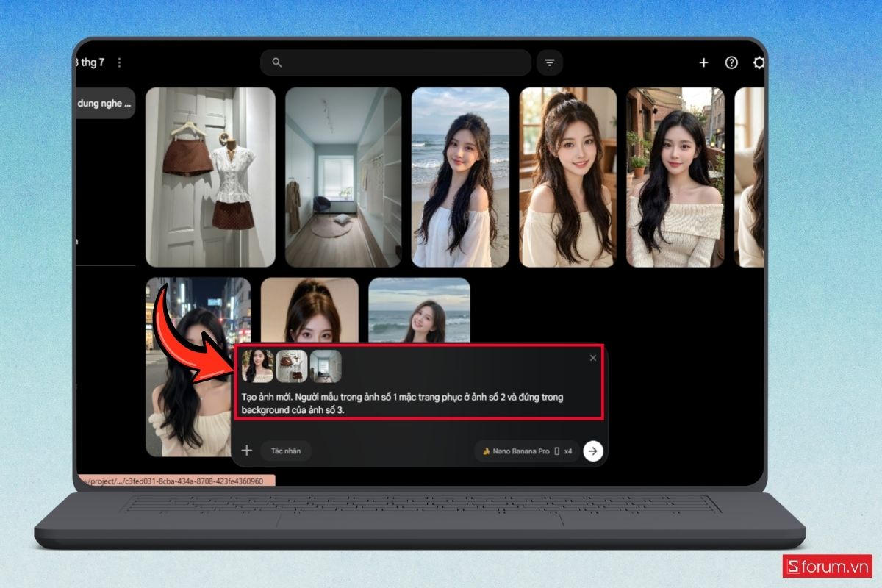Close the prompt box with the X
Image resolution: width=882 pixels, height=588 pixels.
coord(593,358)
